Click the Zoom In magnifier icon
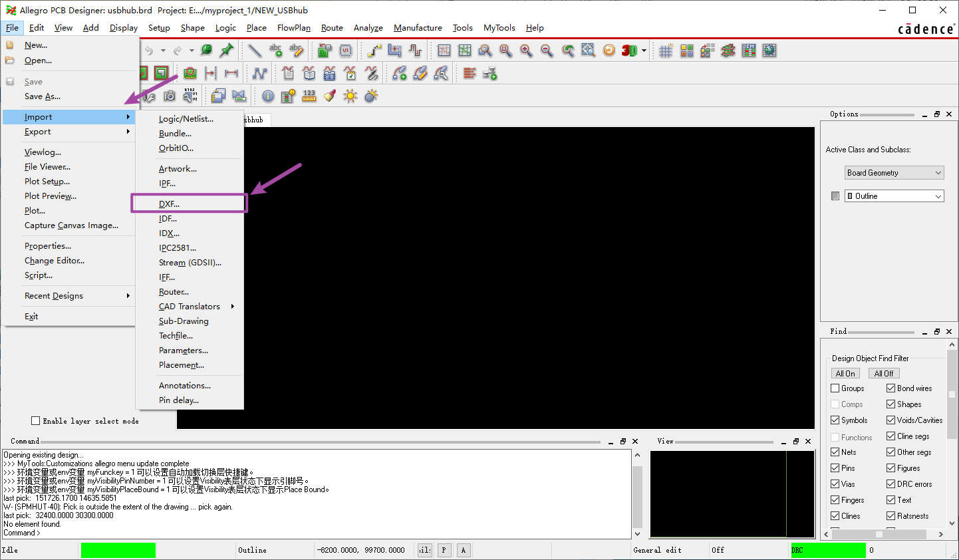The height and width of the screenshot is (560, 959). coord(526,51)
